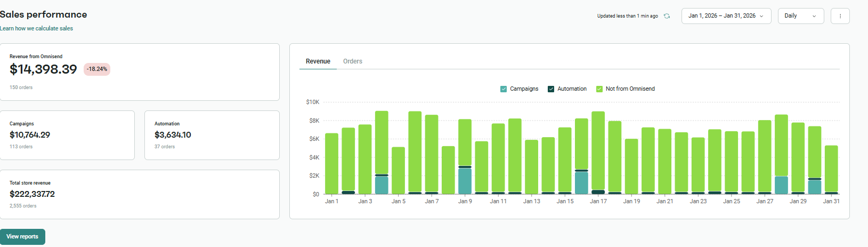Click the Jan 25 x-axis label
868x247 pixels.
732,201
